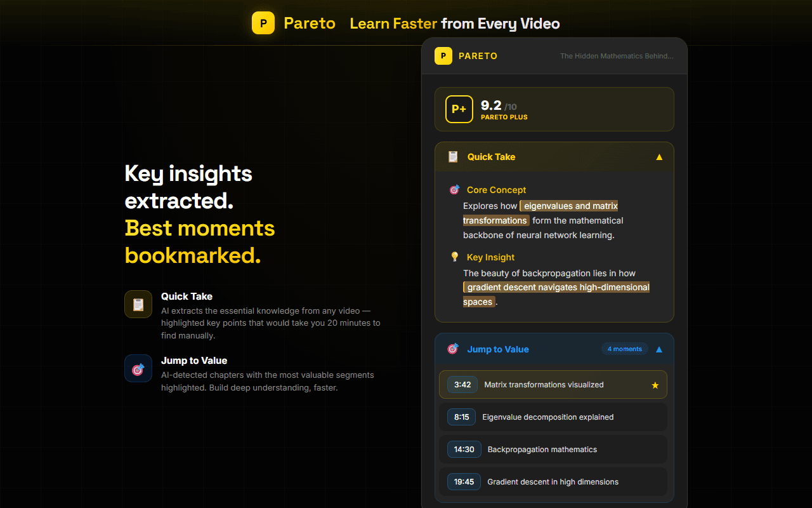
Task: Click the lightbulb icon beside Key Insight
Action: [454, 257]
